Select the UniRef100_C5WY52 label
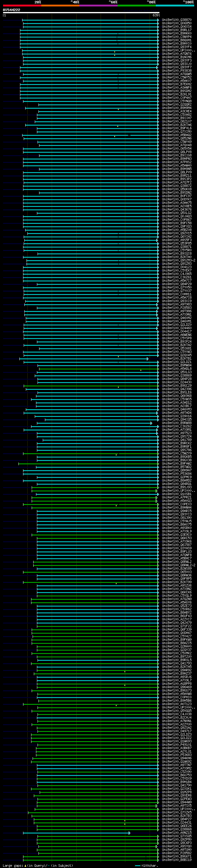This screenshot has height=868, width=197. point(176,78)
